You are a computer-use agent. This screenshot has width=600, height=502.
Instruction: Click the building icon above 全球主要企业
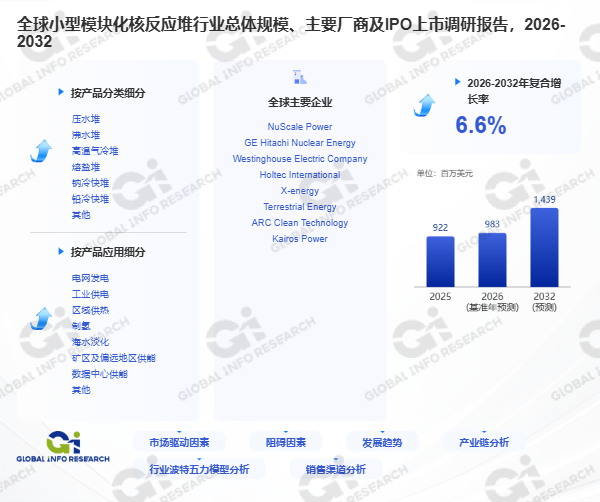pos(300,77)
